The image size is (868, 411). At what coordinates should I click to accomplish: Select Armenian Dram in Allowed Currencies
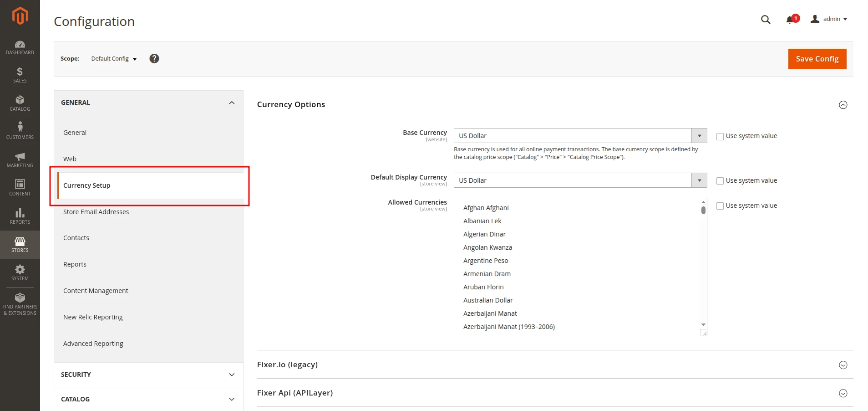[577, 274]
